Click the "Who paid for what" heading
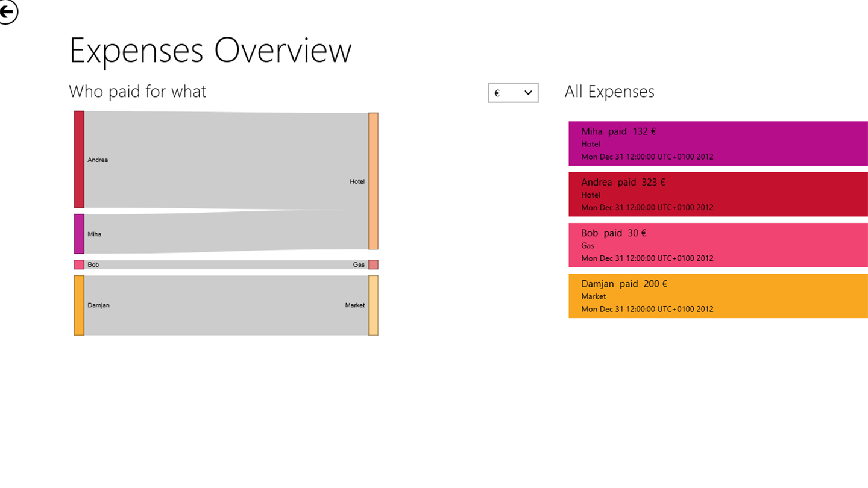The image size is (868, 488). click(137, 92)
